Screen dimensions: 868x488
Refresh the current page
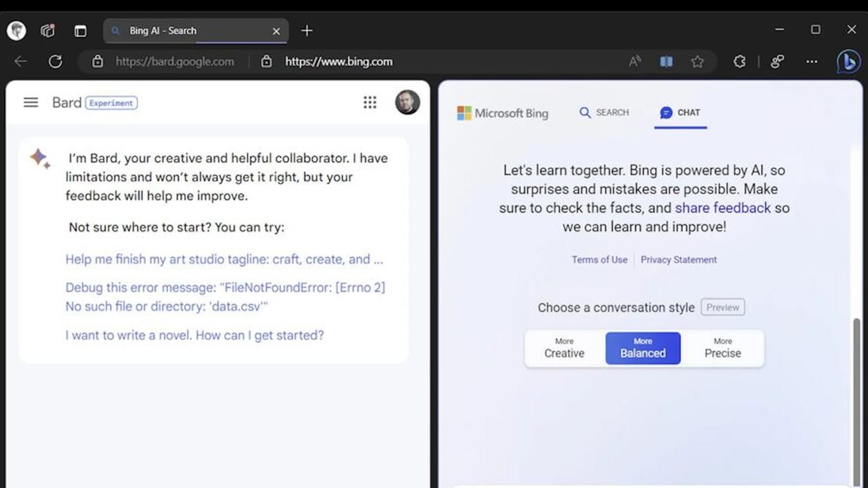point(55,61)
